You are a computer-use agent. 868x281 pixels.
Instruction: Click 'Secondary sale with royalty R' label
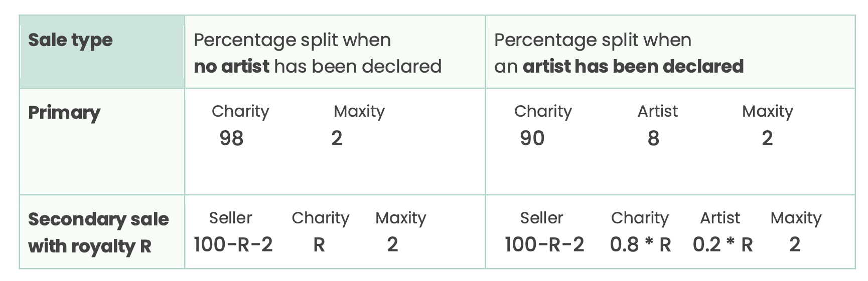[98, 232]
